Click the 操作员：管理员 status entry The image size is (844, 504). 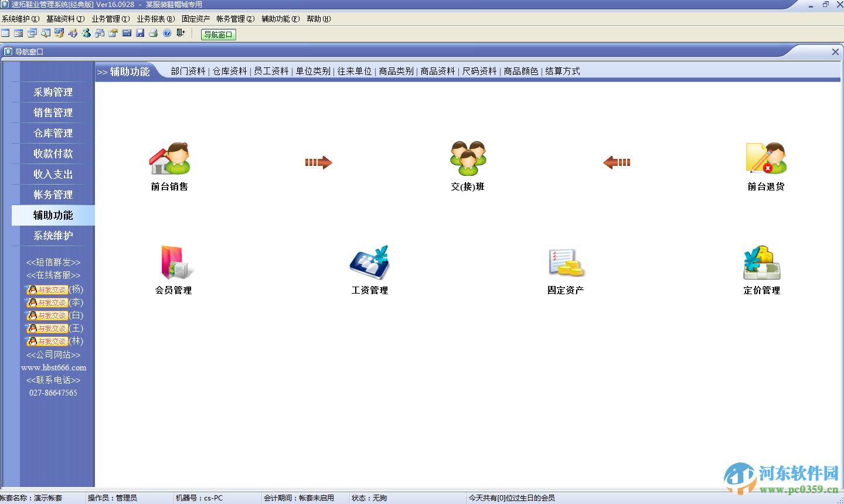(x=113, y=498)
